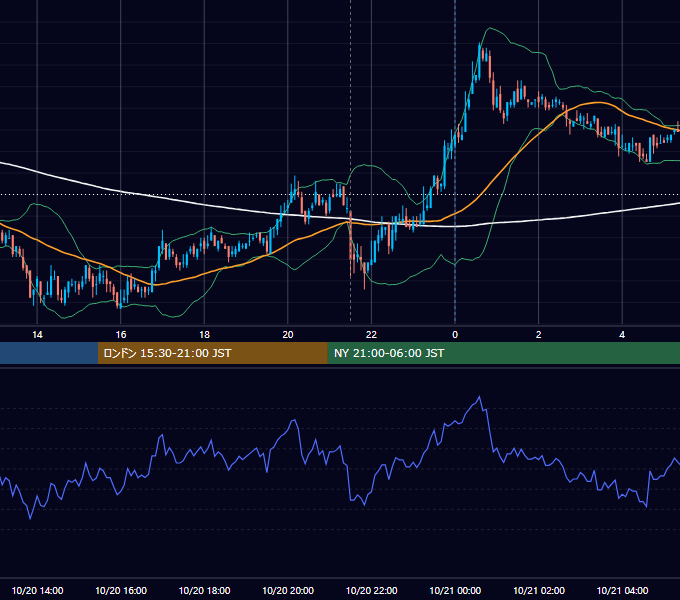Select the blue session bar before ロンドン
Viewport: 680px width, 600px height.
point(49,353)
